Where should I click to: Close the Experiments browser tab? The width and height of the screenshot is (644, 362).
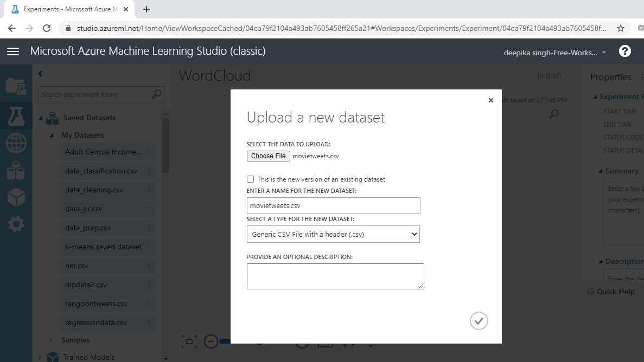(x=126, y=9)
